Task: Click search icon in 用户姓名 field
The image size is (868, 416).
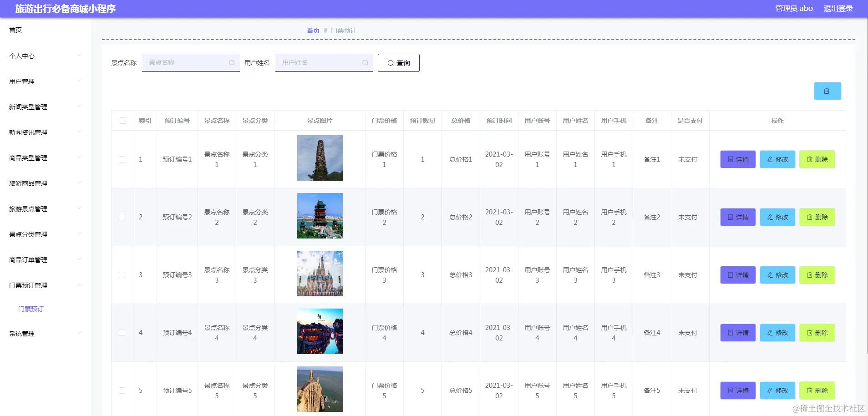Action: 365,63
